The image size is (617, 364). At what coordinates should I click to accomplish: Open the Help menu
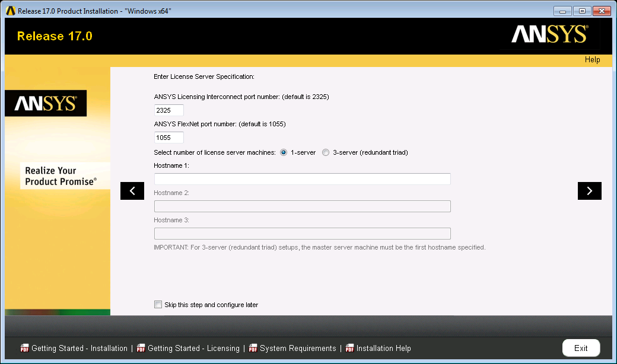coord(592,59)
